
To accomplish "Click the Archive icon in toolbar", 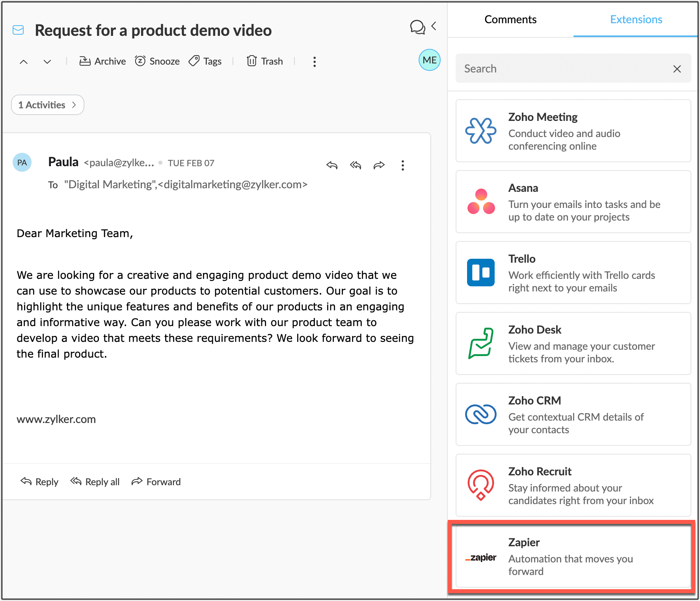I will click(85, 61).
